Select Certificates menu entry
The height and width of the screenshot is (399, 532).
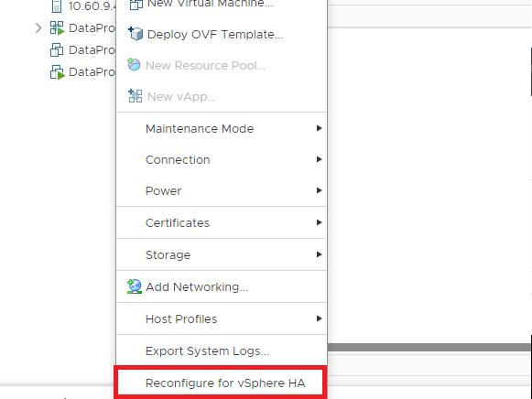click(x=222, y=222)
